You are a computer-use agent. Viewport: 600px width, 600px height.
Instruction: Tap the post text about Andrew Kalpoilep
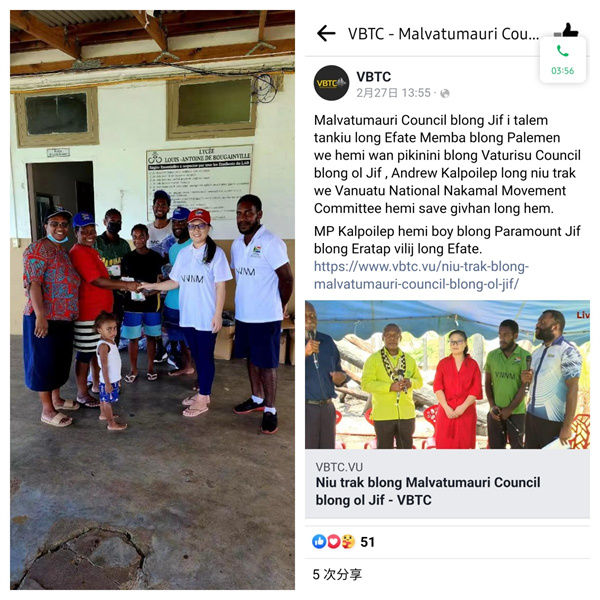(x=447, y=164)
